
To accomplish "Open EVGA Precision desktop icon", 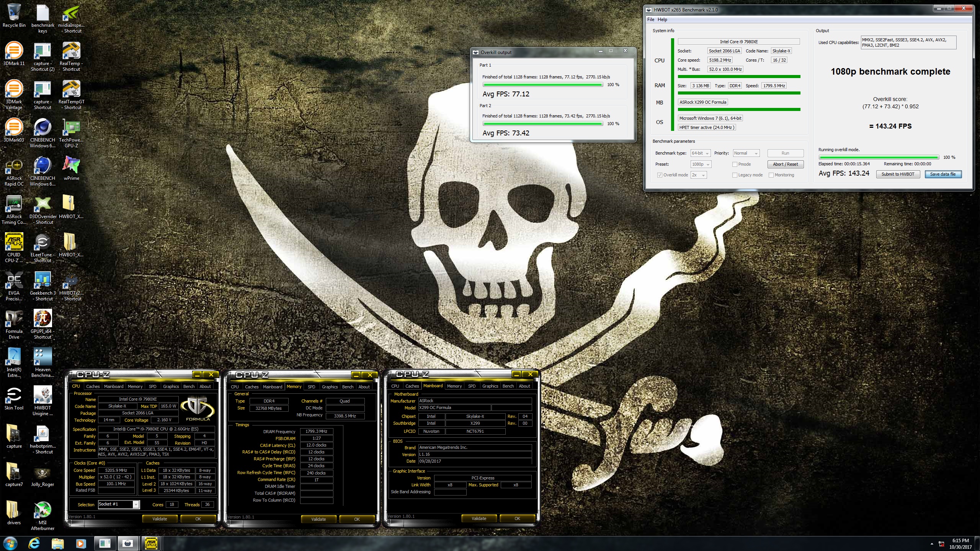I will point(14,286).
